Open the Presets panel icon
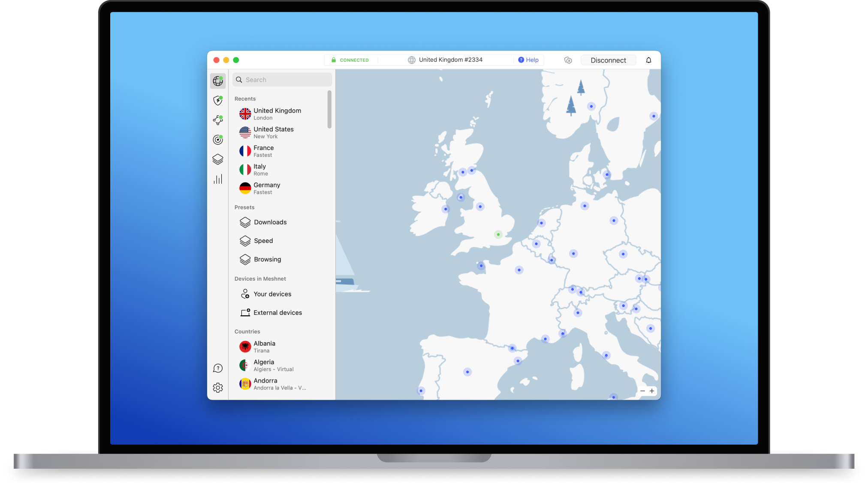 (218, 159)
